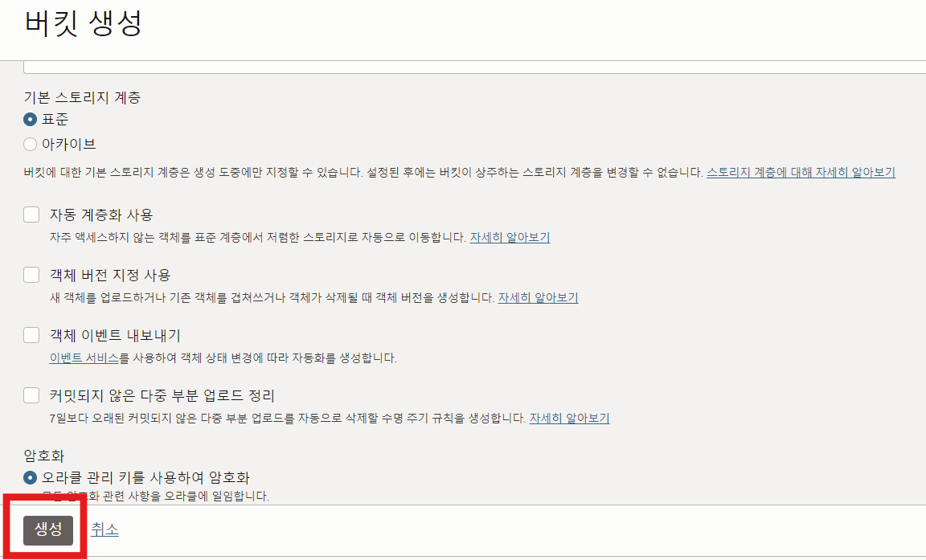Click the 취소 link
926x560 pixels.
click(x=104, y=529)
